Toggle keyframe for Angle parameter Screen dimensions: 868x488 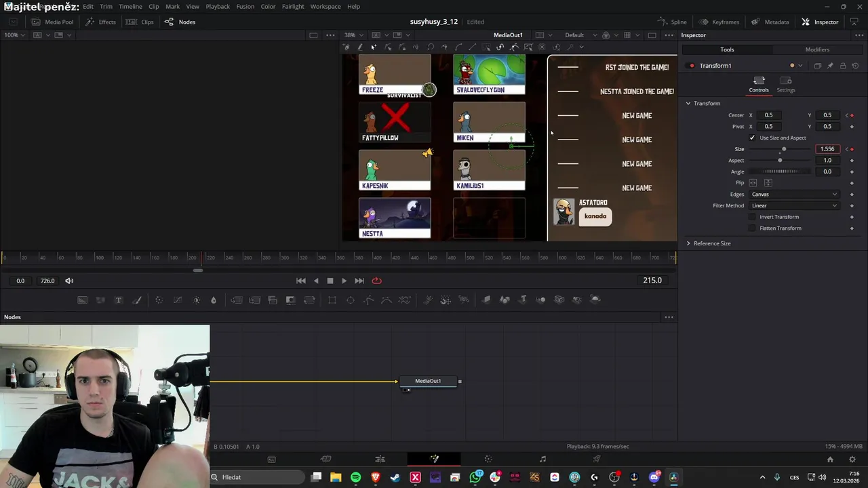[x=852, y=171]
